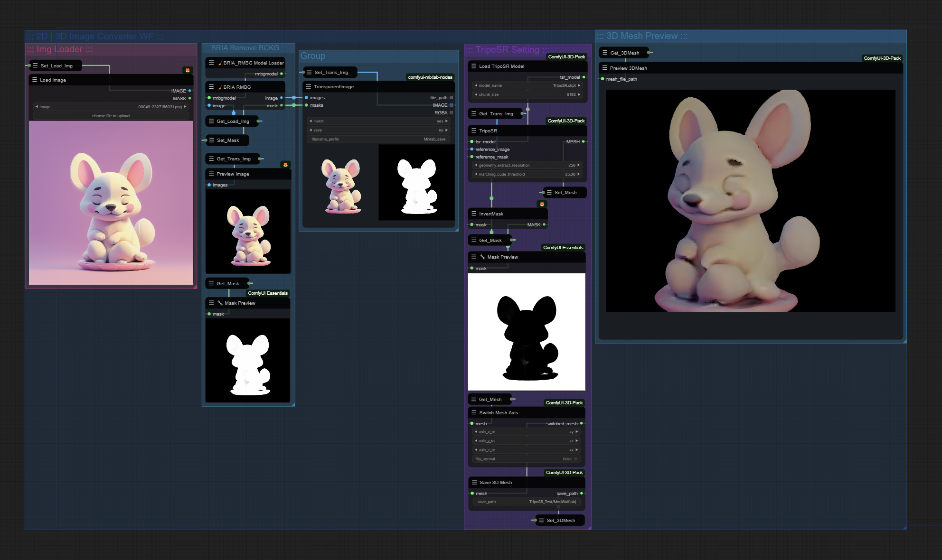Screen dimensions: 942x560
Task: Click next arrow on axis_x_to selector
Action: point(577,432)
